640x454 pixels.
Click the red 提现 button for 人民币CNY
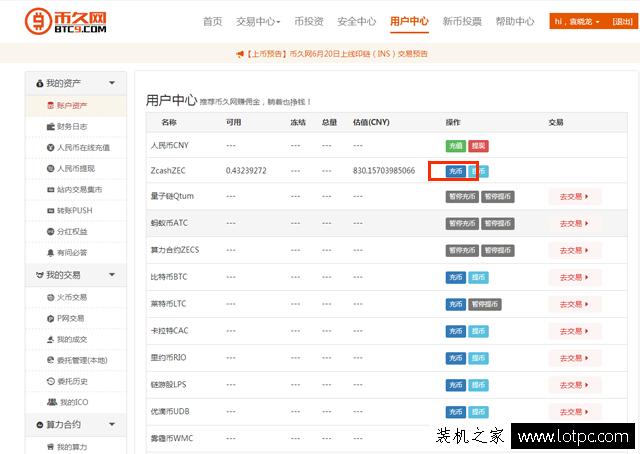click(x=478, y=146)
